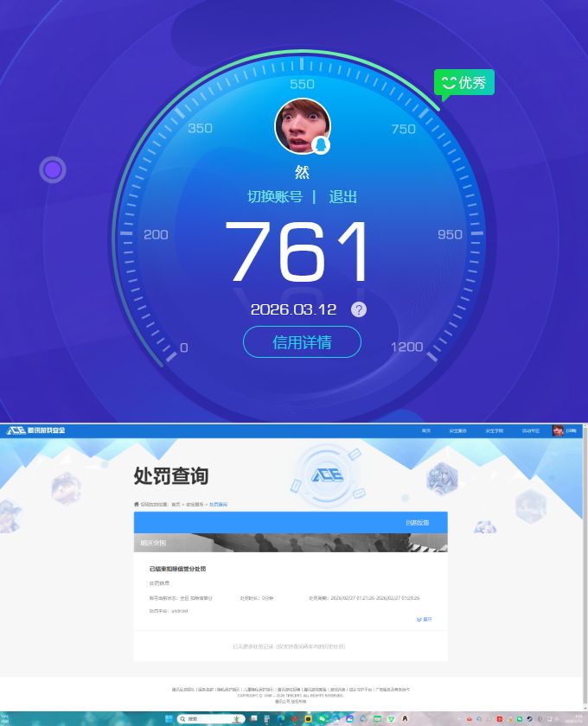This screenshot has height=726, width=588.
Task: Open the Edge browser icon in taskbar
Action: pos(280,718)
